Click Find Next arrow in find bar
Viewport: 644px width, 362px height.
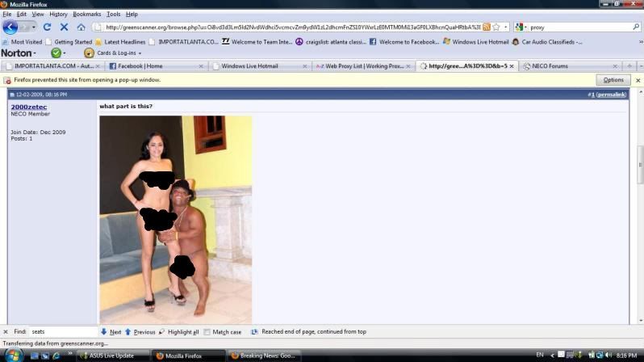(x=111, y=331)
